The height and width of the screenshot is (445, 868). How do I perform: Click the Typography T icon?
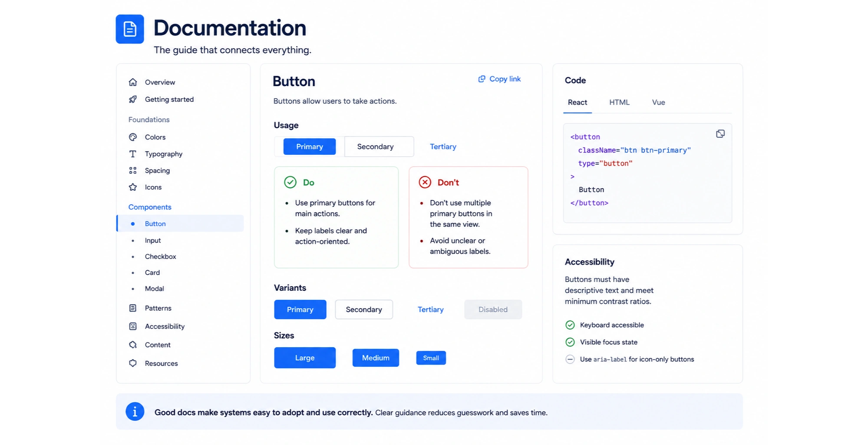133,154
